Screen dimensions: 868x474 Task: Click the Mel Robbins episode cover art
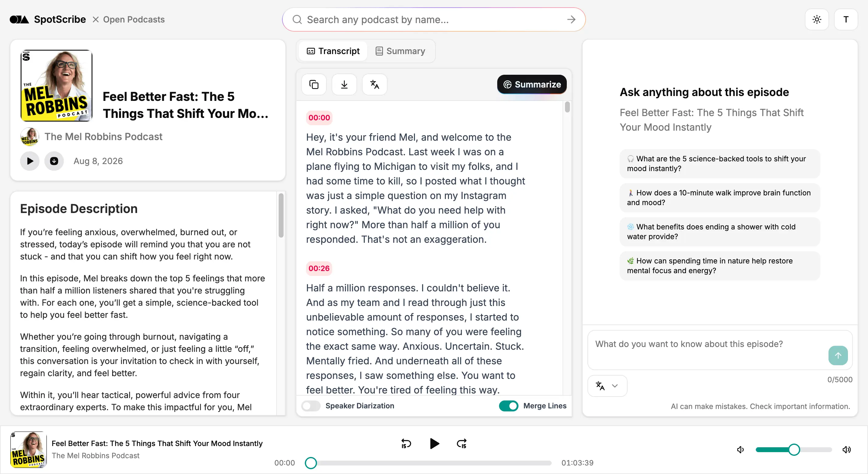57,86
